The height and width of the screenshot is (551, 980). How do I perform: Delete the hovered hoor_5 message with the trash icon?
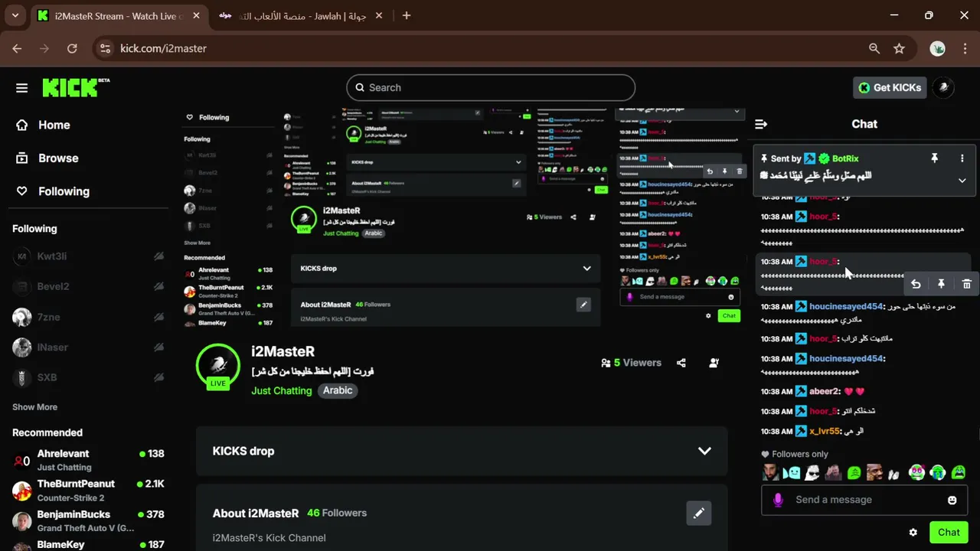click(x=966, y=284)
